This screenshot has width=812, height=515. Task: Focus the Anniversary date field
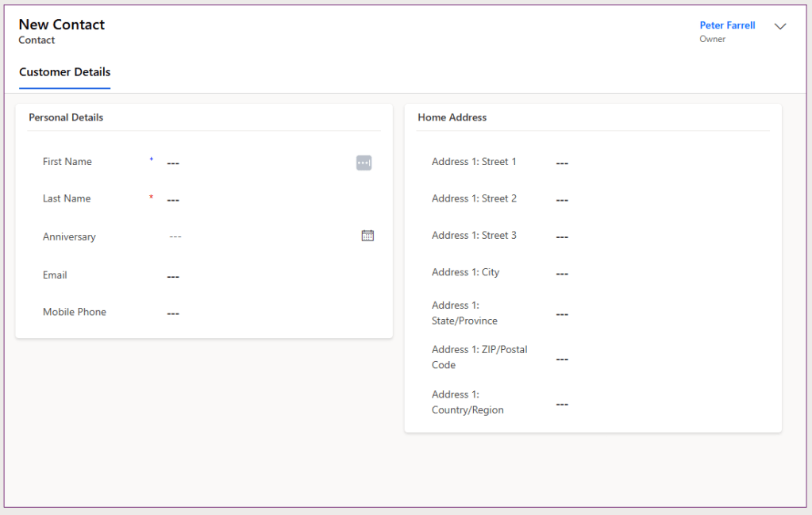[254, 236]
